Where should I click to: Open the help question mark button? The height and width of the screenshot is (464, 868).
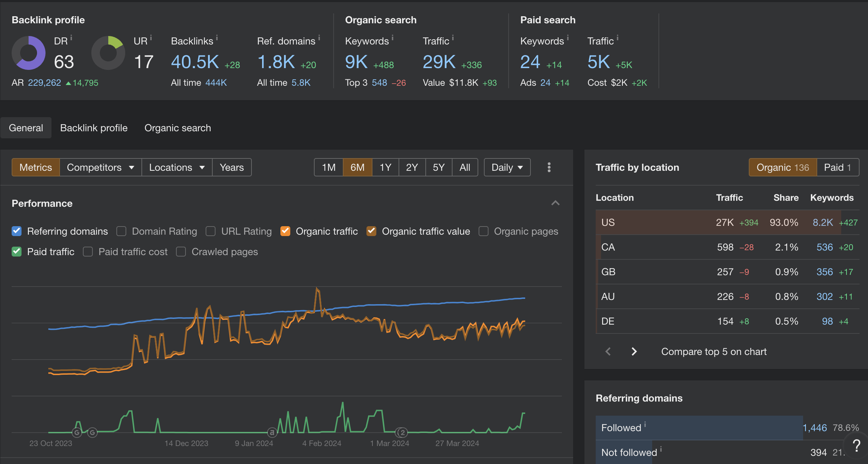[856, 446]
